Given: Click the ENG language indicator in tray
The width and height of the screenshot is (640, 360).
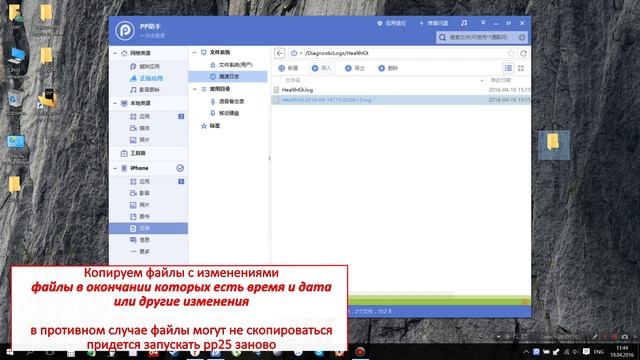Looking at the screenshot, I should 598,352.
